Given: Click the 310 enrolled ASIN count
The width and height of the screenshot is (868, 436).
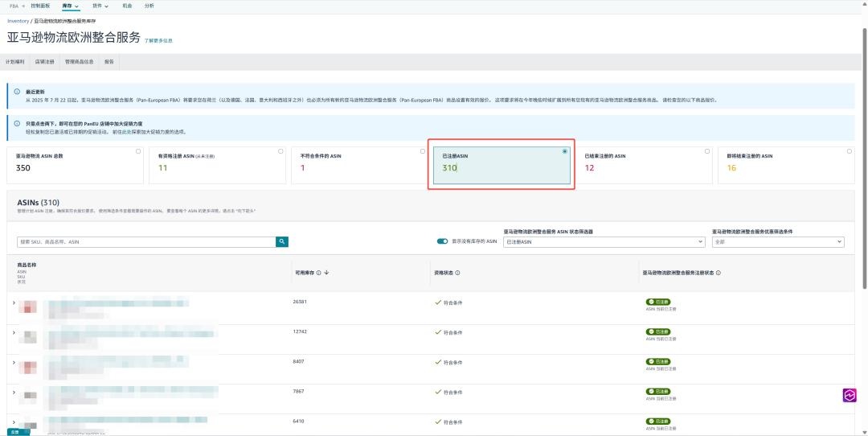Looking at the screenshot, I should (x=449, y=168).
